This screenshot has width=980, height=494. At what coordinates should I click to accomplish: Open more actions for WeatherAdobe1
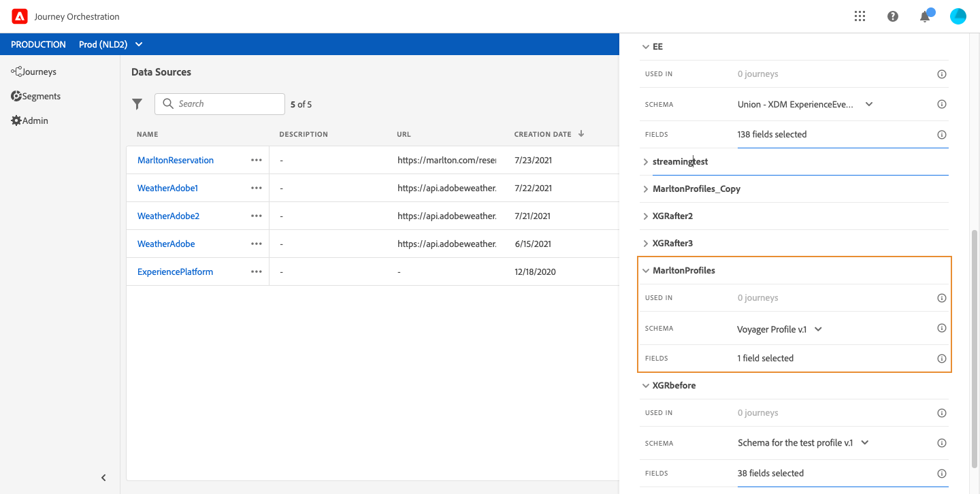[x=256, y=188]
